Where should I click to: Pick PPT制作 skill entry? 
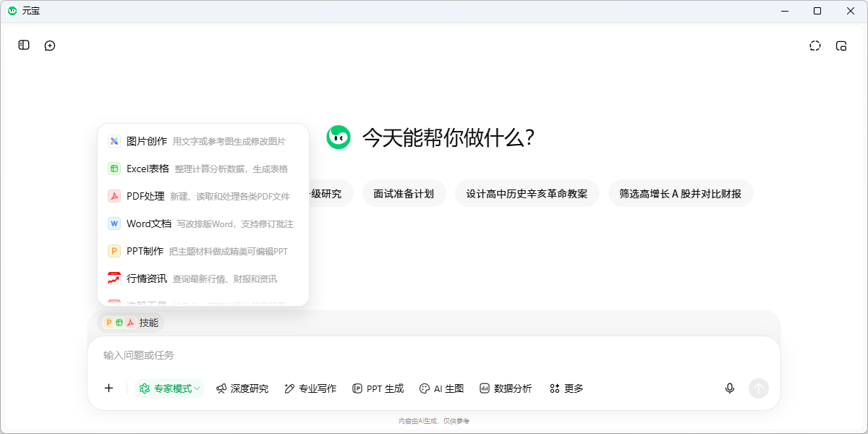pyautogui.click(x=203, y=251)
